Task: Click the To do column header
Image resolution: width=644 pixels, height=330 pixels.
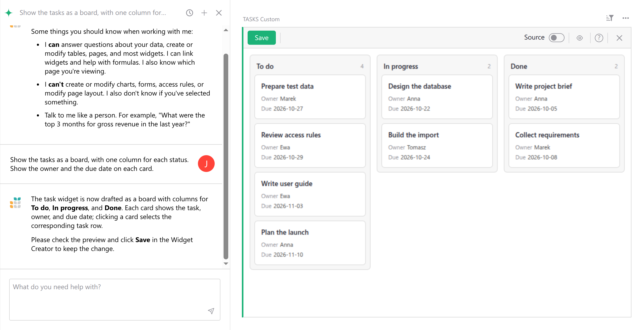Action: click(x=265, y=66)
